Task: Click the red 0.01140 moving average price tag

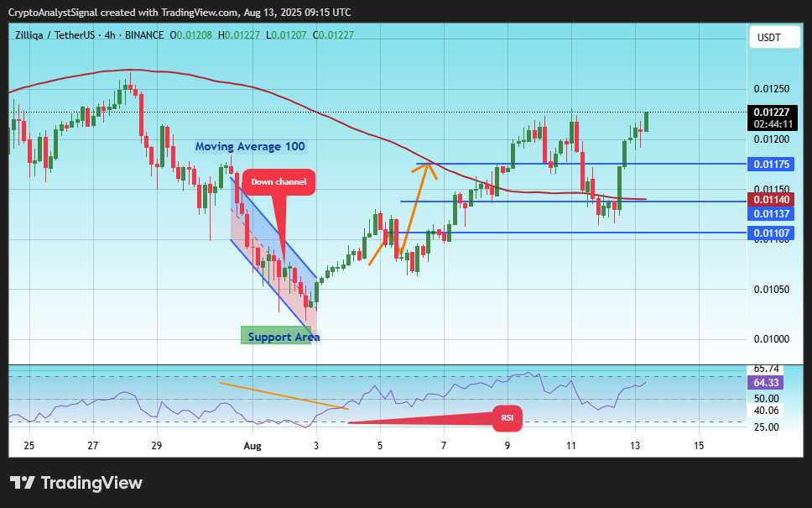Action: 772,200
